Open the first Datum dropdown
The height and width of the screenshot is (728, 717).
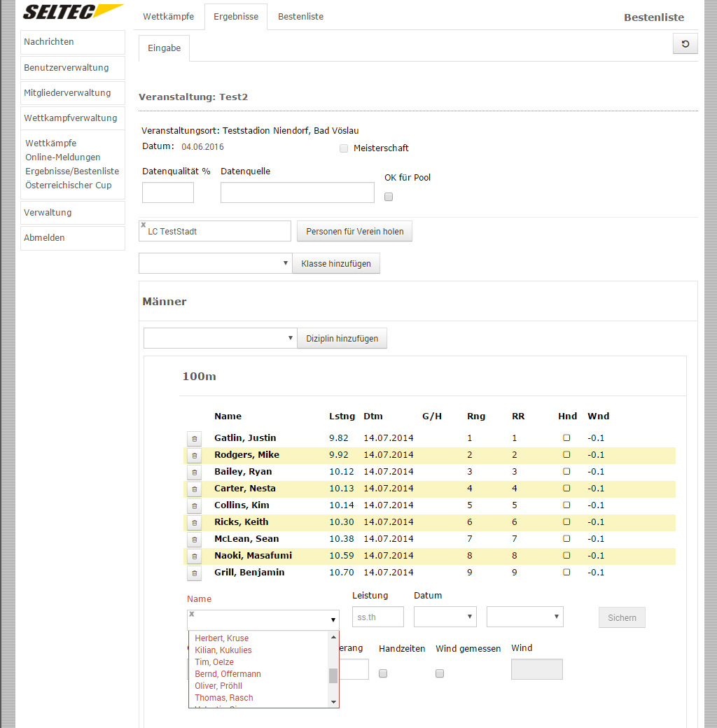tap(445, 617)
